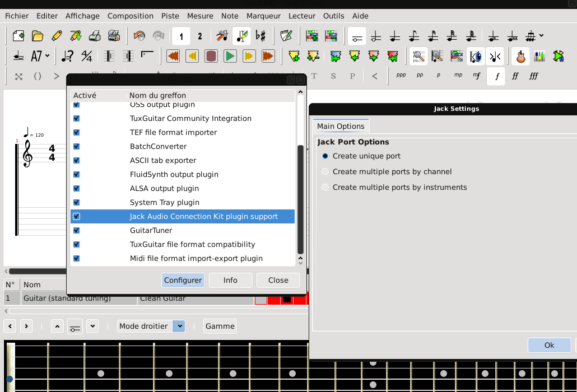The image size is (577, 392).
Task: Open a file with the folder icon
Action: coord(38,36)
